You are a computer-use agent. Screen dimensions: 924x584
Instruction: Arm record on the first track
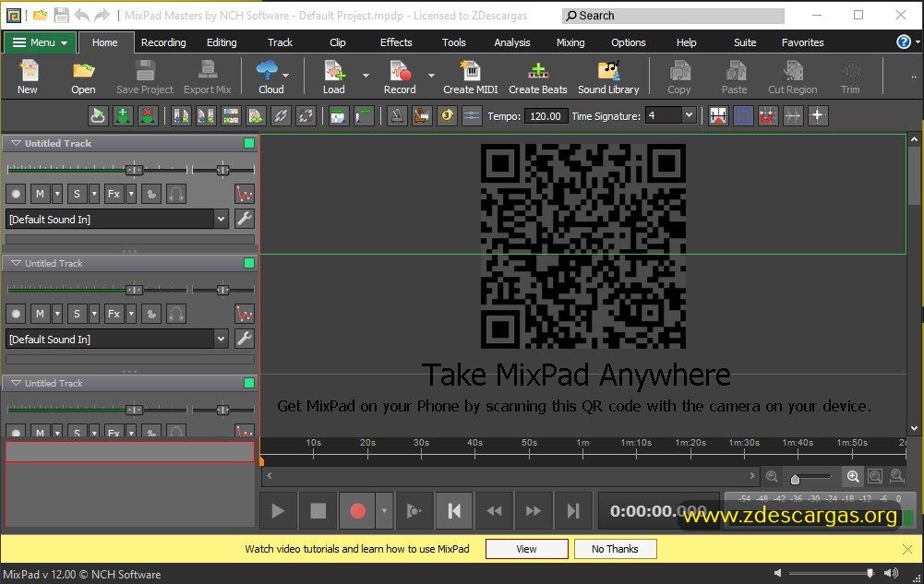click(x=16, y=194)
